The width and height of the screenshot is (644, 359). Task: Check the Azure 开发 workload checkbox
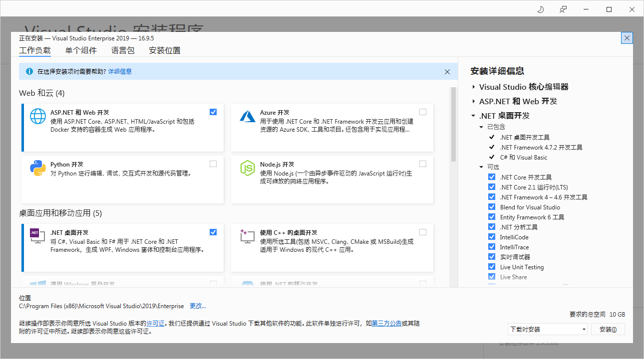(x=423, y=112)
